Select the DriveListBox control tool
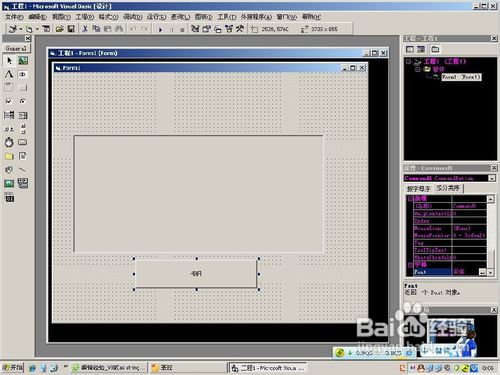Viewport: 500px width, 375px height. (23, 142)
